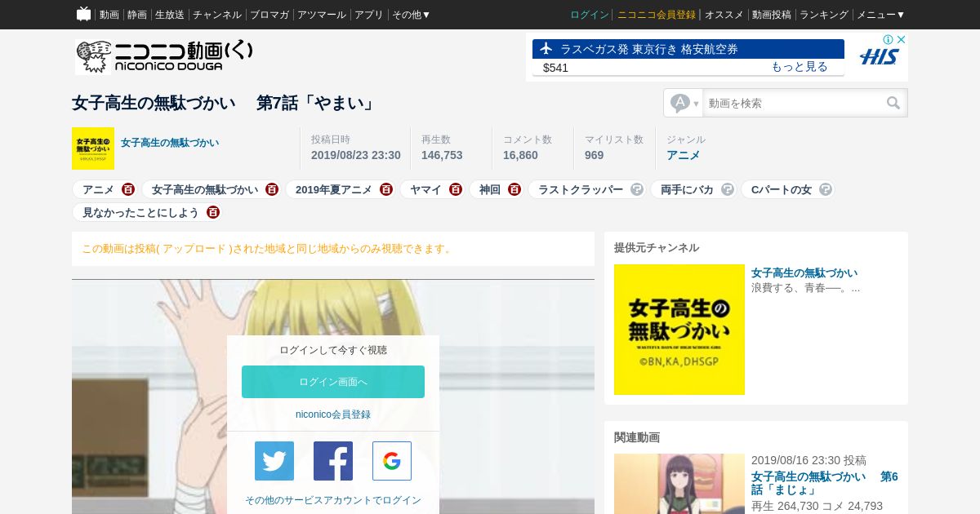Open related video title 第6話「まじょ」

pos(825,483)
